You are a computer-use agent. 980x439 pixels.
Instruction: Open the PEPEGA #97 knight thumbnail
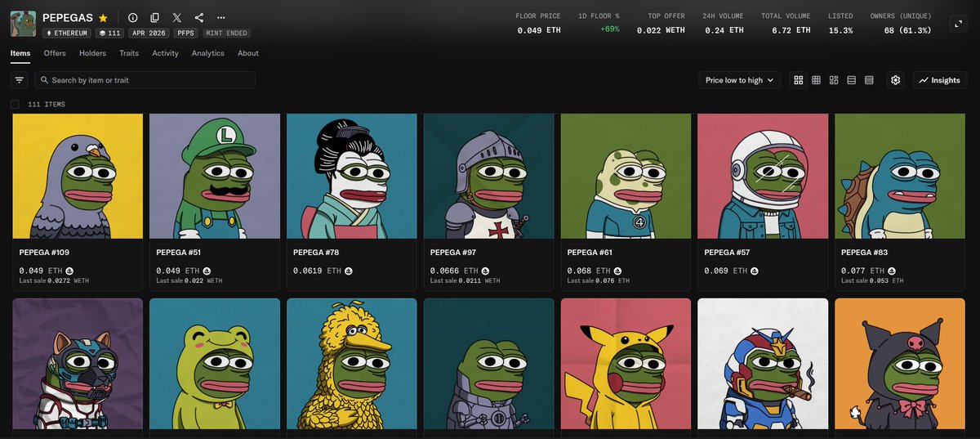(x=489, y=176)
